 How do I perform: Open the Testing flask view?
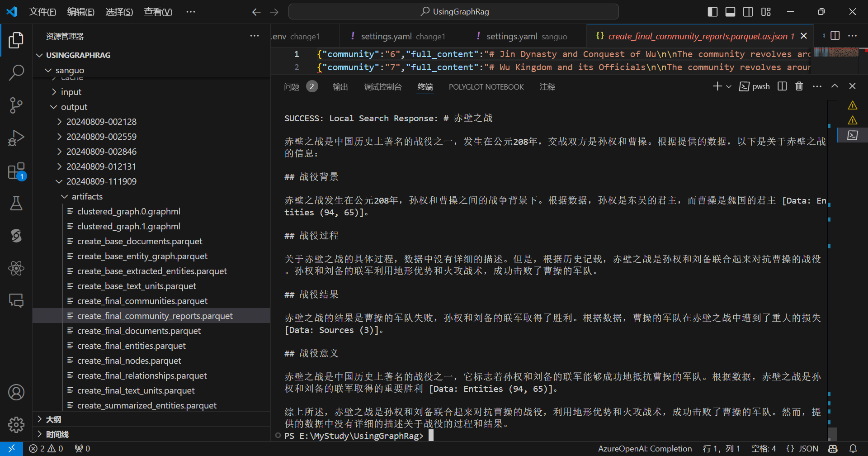(x=16, y=203)
